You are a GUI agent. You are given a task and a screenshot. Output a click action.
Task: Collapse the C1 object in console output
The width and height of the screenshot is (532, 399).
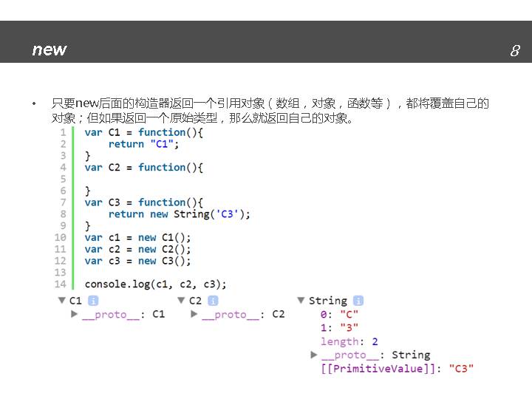[61, 301]
